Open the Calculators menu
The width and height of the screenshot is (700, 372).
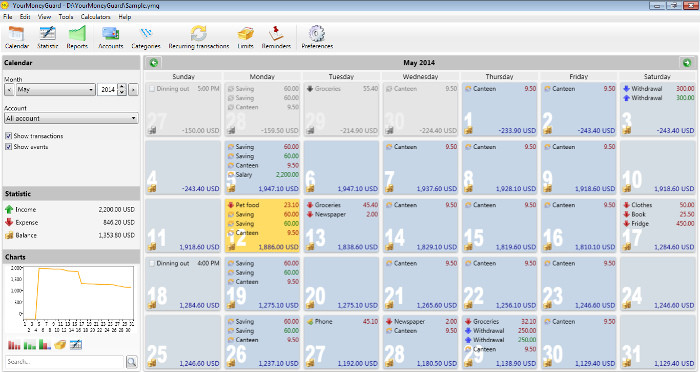[96, 17]
